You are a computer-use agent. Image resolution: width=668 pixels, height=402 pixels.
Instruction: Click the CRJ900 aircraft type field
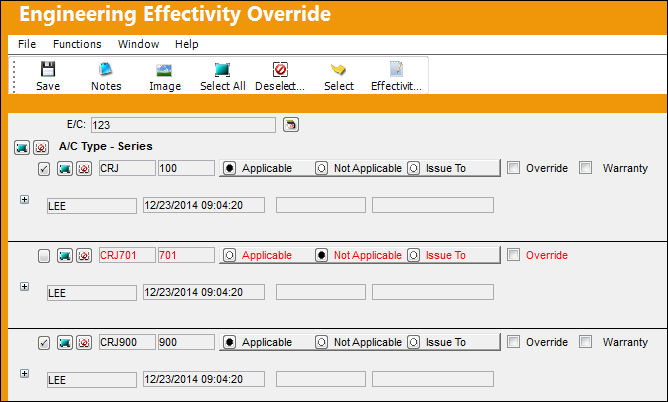[127, 342]
